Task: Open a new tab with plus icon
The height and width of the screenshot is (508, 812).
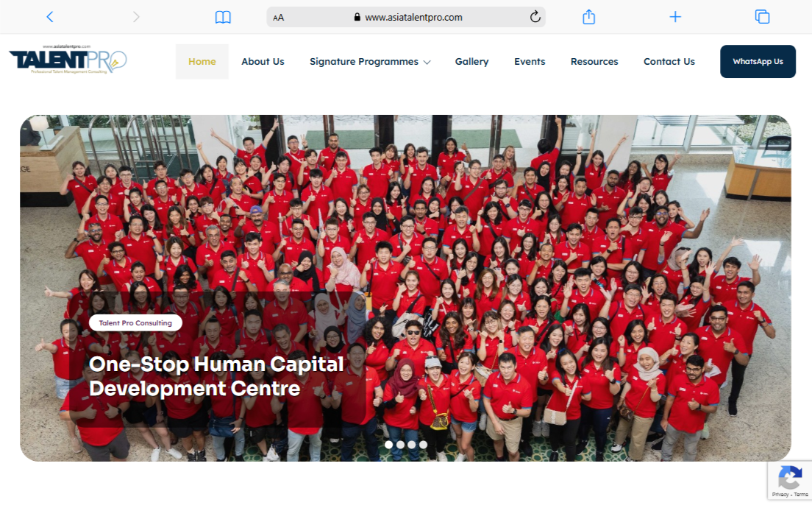Action: pyautogui.click(x=675, y=17)
